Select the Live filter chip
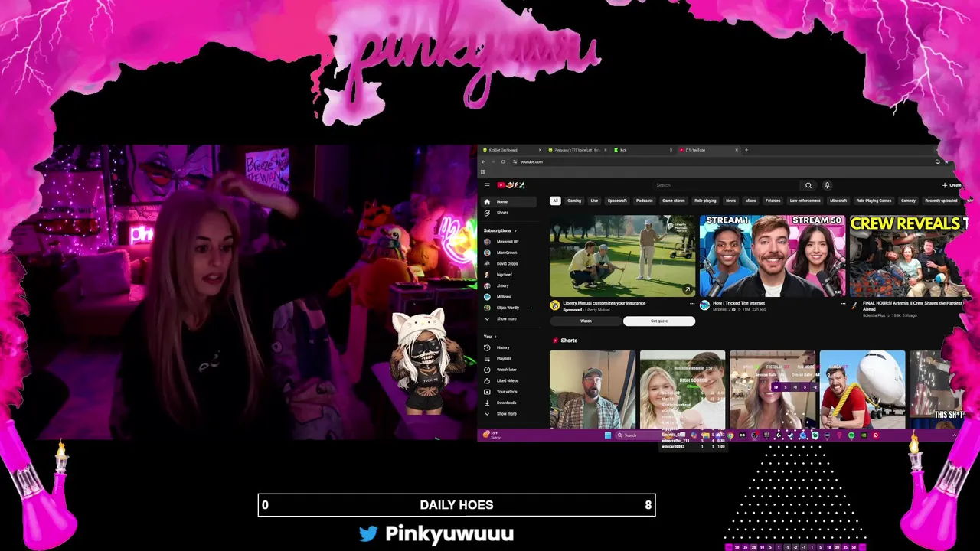 594,201
